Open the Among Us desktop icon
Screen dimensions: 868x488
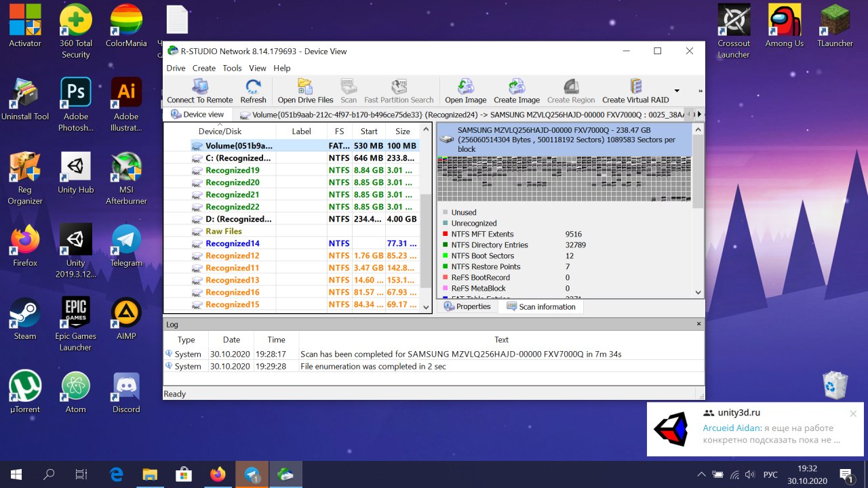[785, 26]
